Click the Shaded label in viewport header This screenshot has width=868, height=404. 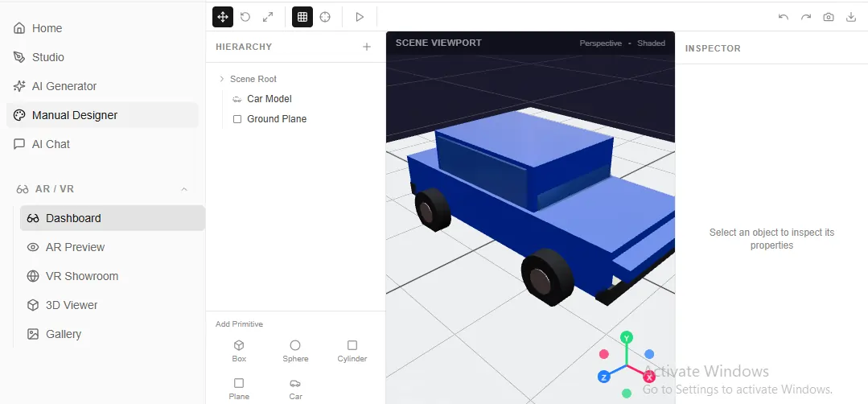651,43
